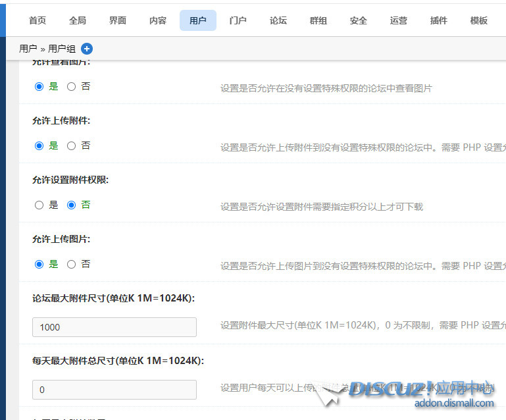The height and width of the screenshot is (420, 506).
Task: Select 否 under 允许设置附件权限
Action: [72, 205]
